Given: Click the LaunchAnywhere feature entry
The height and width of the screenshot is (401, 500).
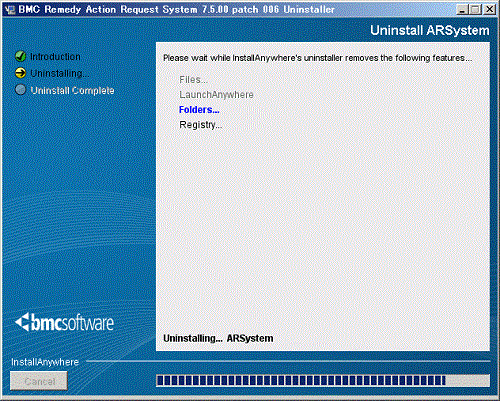Looking at the screenshot, I should tap(216, 95).
